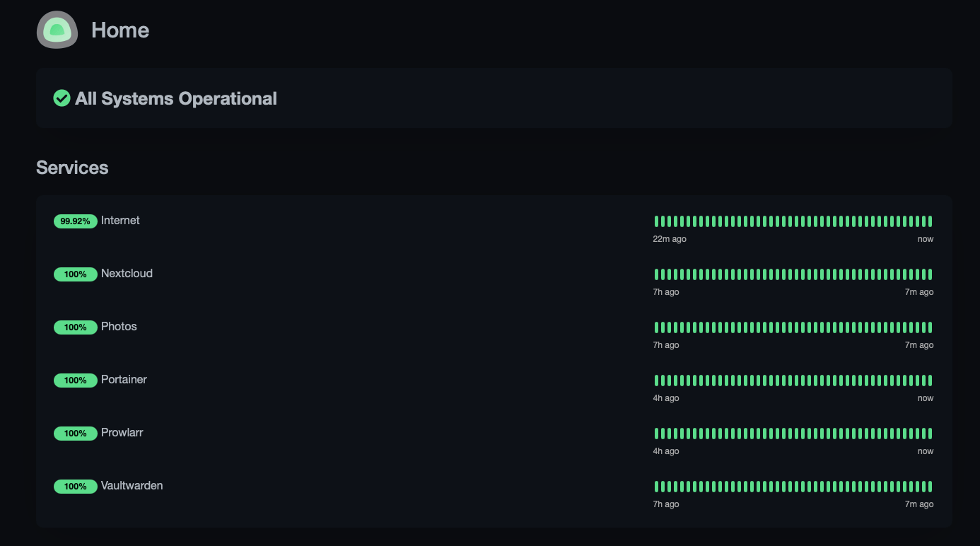Click the Portainer 100% badge
Screen dimensions: 980x546
click(75, 381)
